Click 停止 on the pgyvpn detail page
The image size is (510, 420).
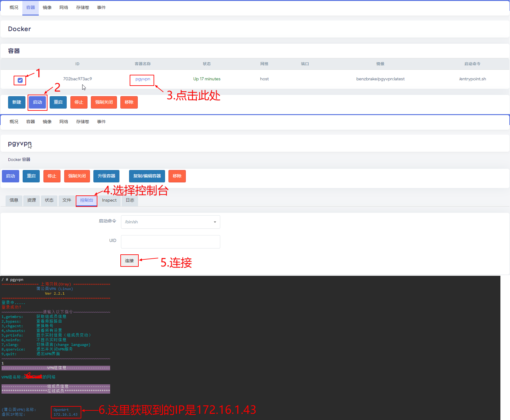click(52, 176)
